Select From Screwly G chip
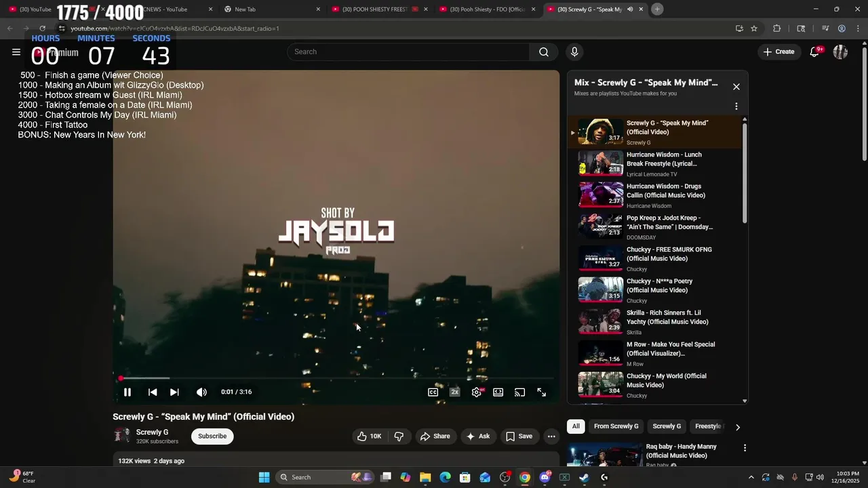This screenshot has width=868, height=488. (616, 426)
